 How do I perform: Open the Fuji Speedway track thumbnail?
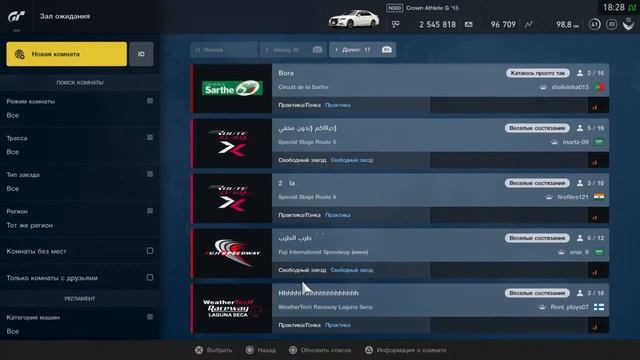point(232,253)
